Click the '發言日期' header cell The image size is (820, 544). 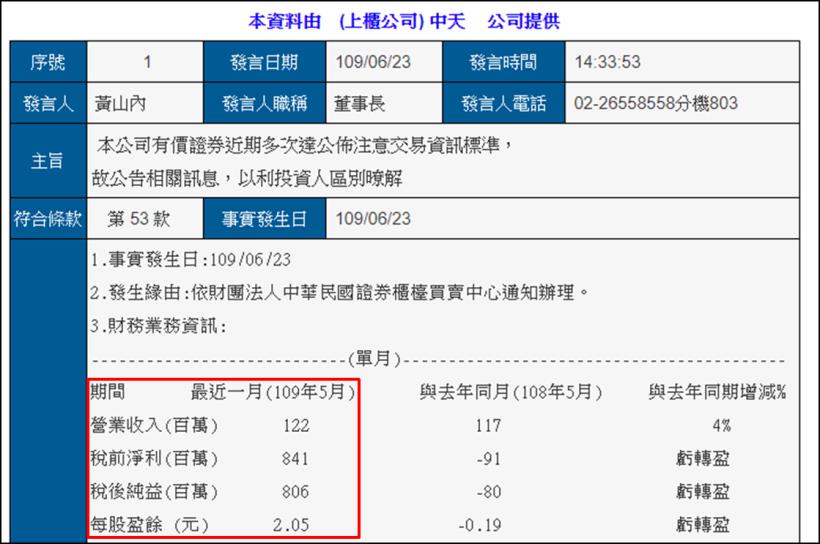(265, 62)
